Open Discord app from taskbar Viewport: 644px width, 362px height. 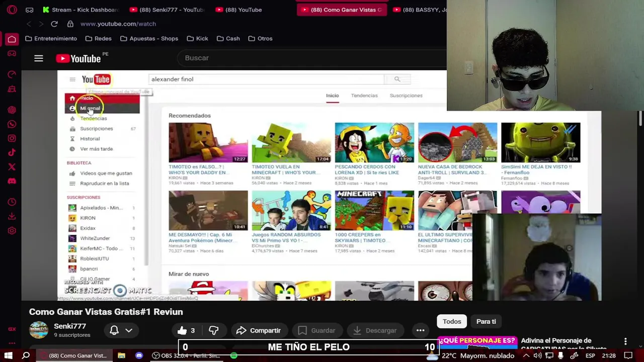(x=139, y=355)
